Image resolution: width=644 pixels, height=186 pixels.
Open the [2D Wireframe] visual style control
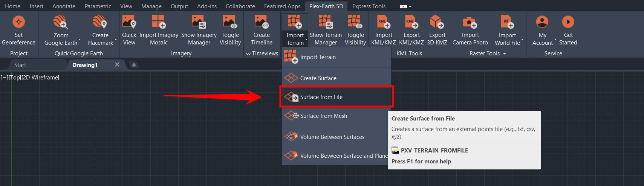coord(40,78)
